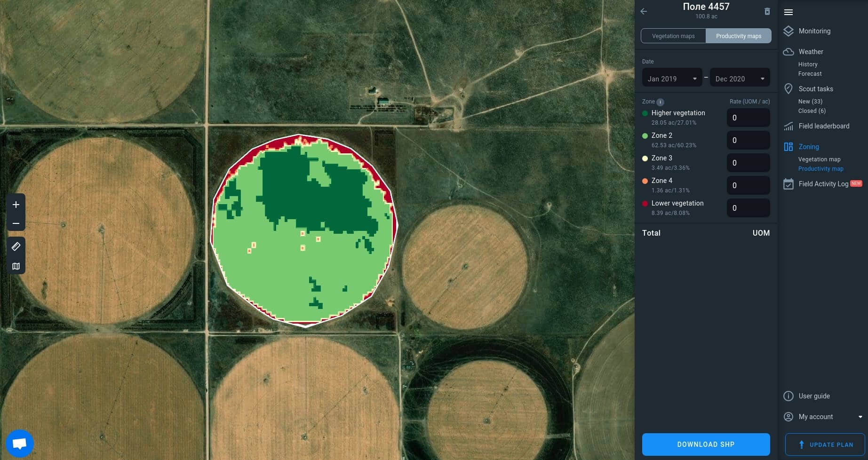The image size is (868, 460).
Task: Click the Field Activity Log calendar icon
Action: coord(788,184)
